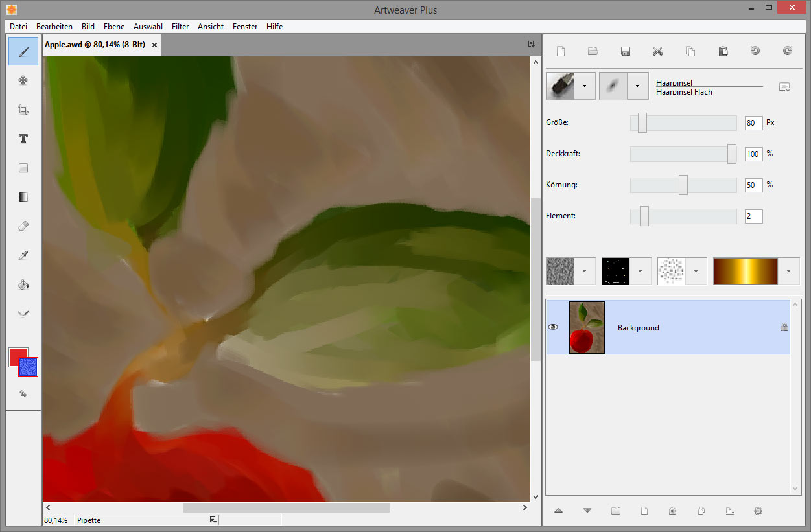The height and width of the screenshot is (532, 811).
Task: Swap foreground and background colors
Action: 23,393
